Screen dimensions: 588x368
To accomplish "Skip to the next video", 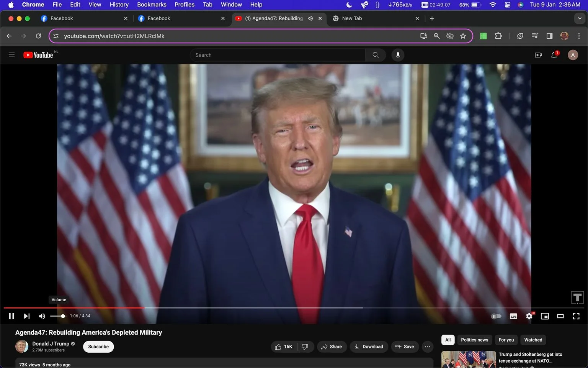I will 26,316.
